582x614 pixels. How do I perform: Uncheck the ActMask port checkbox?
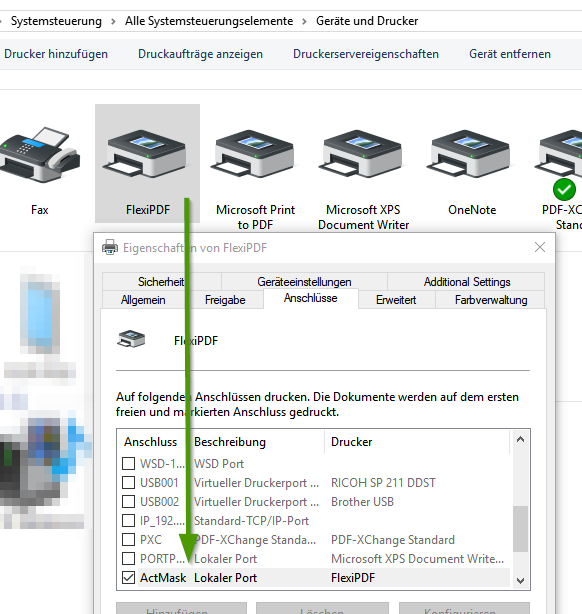(x=128, y=578)
